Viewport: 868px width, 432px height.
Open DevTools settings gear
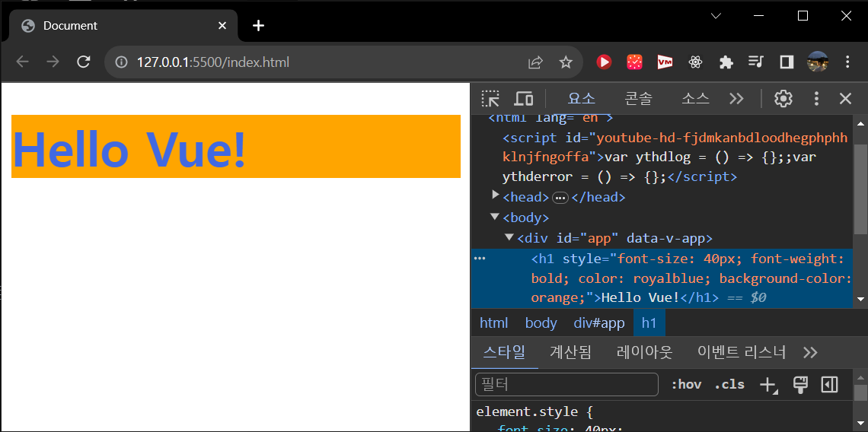(x=783, y=98)
